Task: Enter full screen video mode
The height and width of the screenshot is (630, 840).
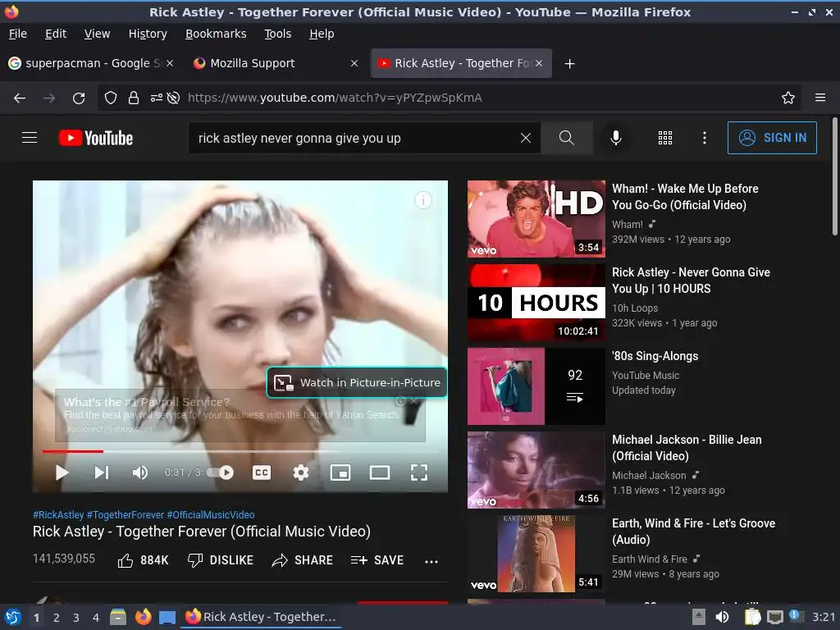Action: [419, 472]
